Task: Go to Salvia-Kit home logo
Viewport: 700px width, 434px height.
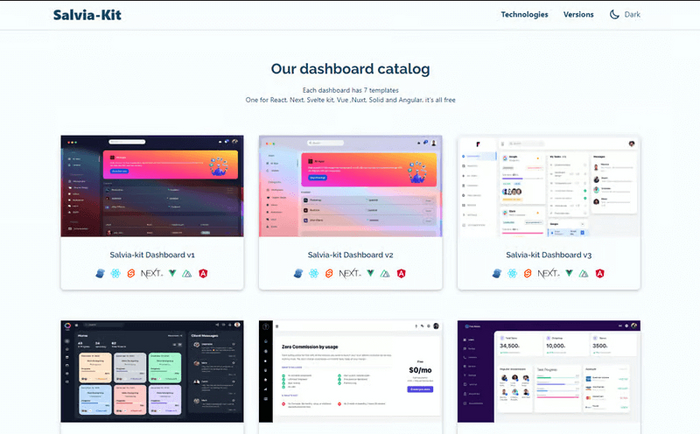Action: click(87, 15)
